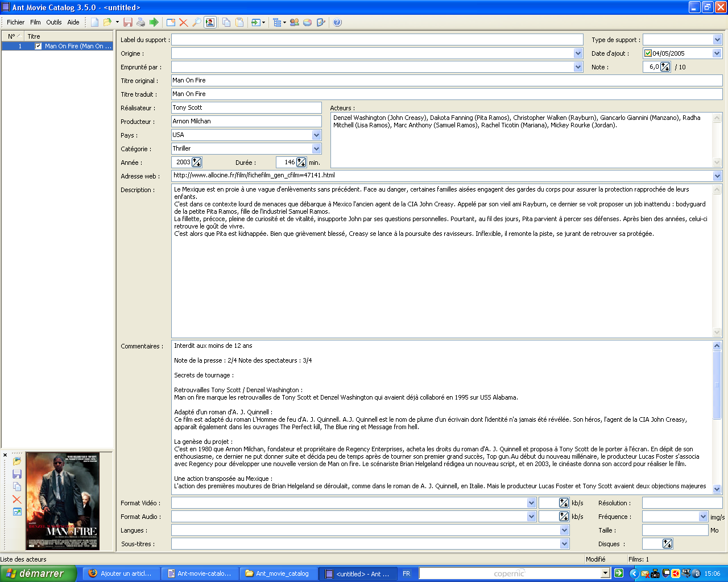Click the Note rating stepper button
Viewport: 728px width, 582px height.
(x=665, y=67)
